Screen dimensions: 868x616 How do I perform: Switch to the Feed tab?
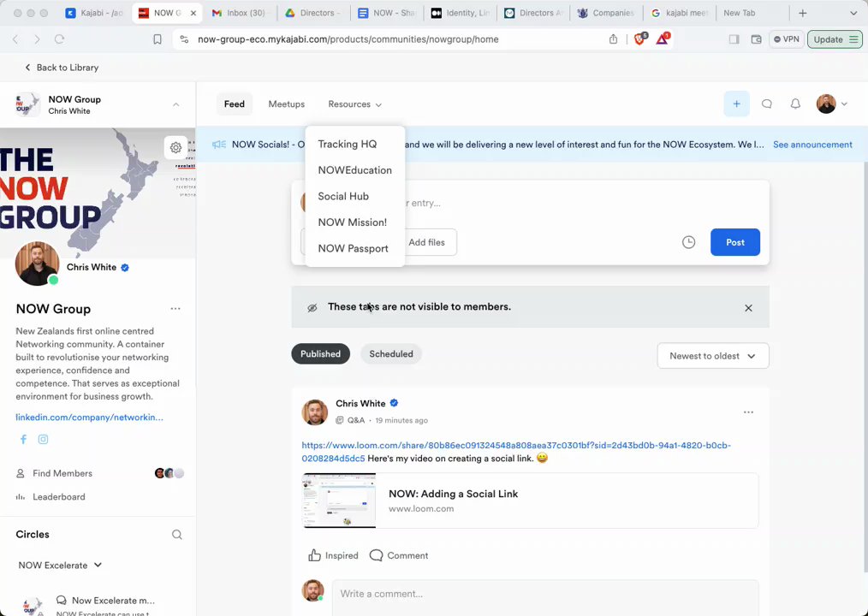coord(235,104)
